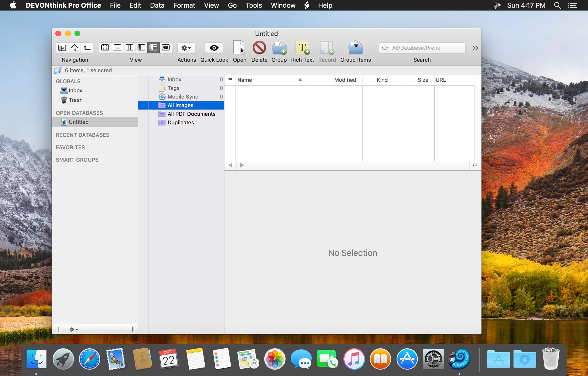This screenshot has height=376, width=588.
Task: Open the Data menu
Action: coord(157,5)
